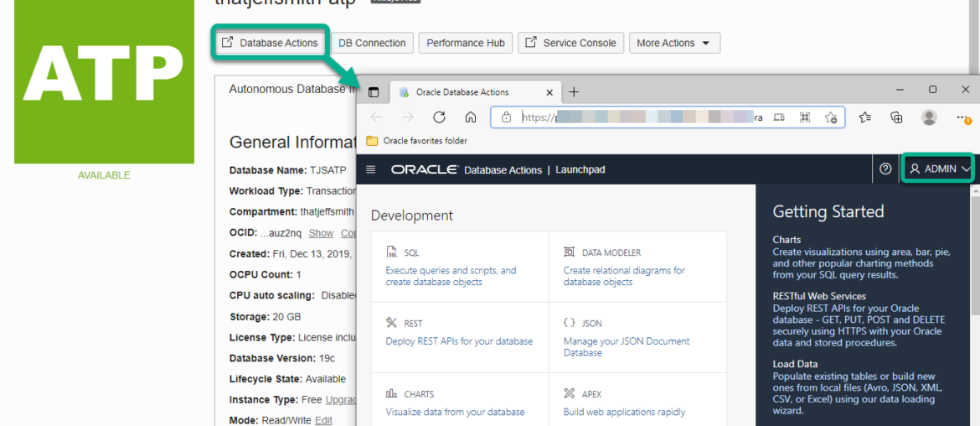980x426 pixels.
Task: Click the Charts bar graph icon
Action: click(x=392, y=393)
